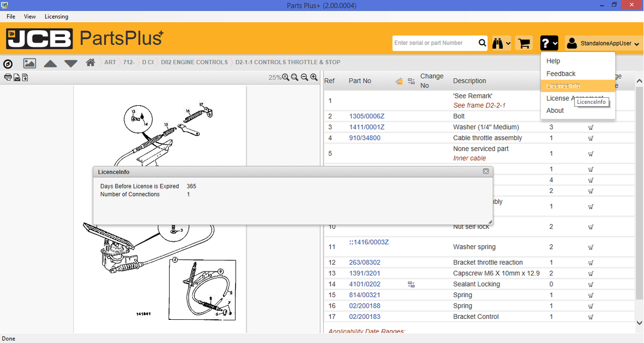Open the View menu

(x=30, y=17)
